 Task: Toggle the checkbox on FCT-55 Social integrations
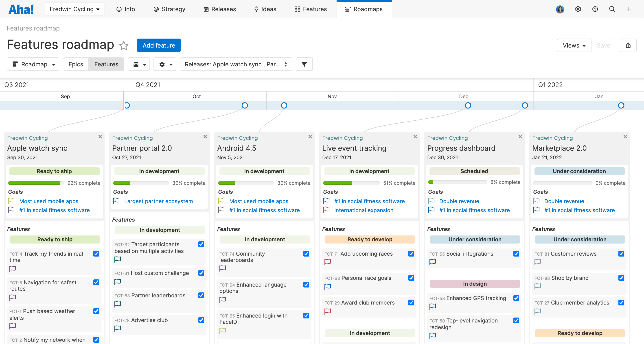(517, 254)
